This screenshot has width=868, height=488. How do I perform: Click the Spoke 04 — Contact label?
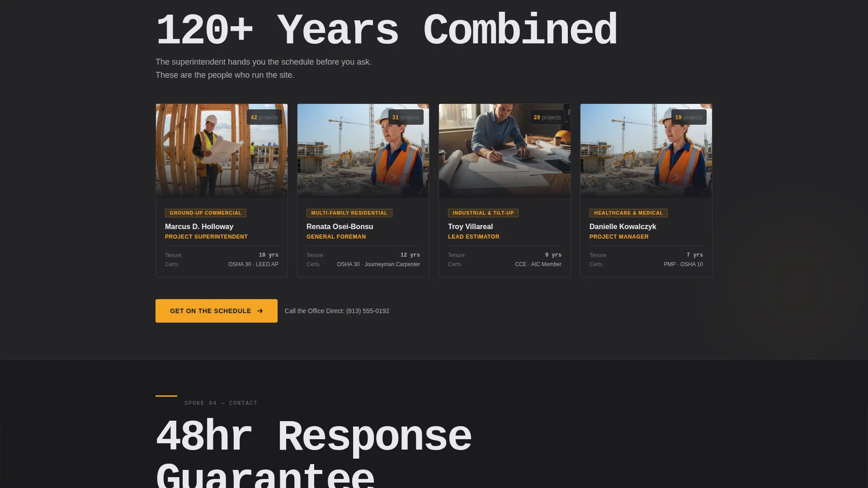221,403
